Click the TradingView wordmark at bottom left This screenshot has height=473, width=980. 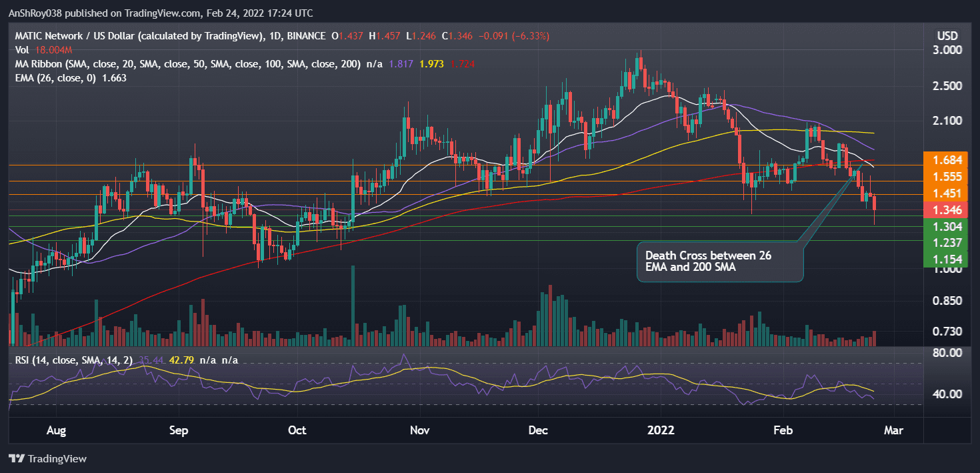coord(59,459)
